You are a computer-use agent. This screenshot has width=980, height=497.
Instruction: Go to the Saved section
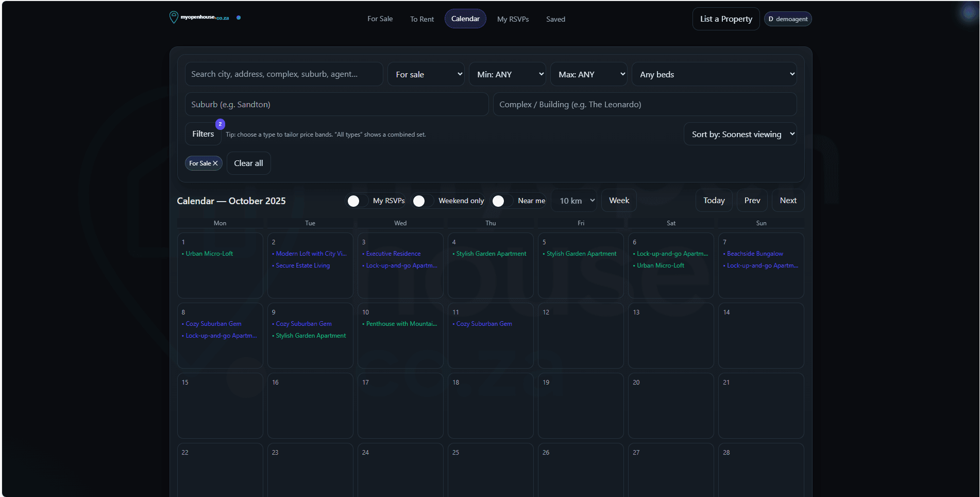555,19
